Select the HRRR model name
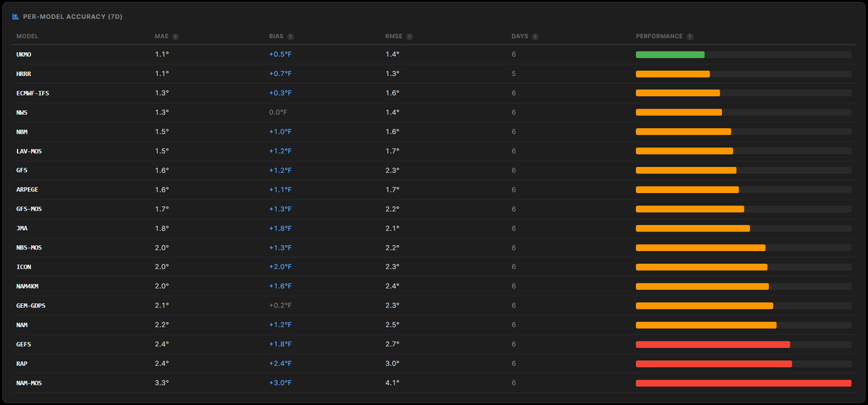This screenshot has width=868, height=405. pos(24,74)
